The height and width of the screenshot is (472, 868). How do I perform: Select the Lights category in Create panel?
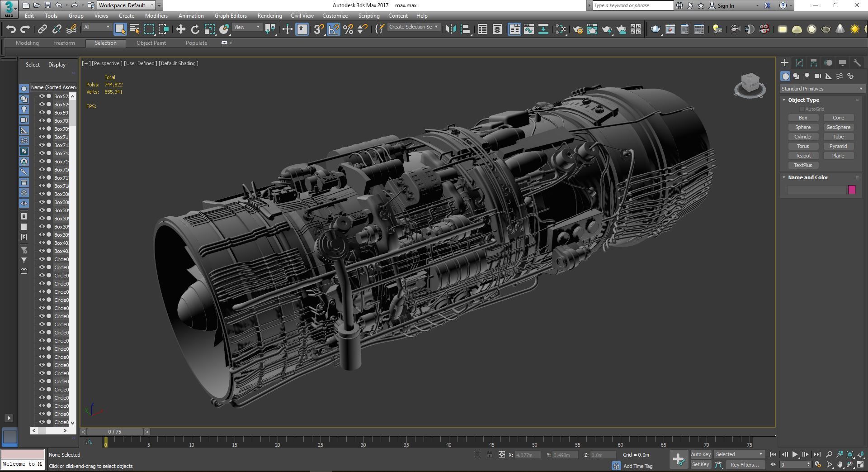tap(807, 76)
